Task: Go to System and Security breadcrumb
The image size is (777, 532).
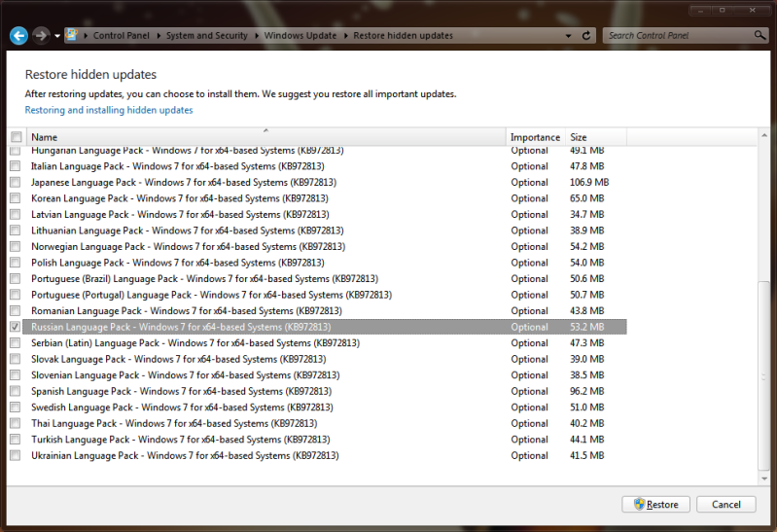Action: (x=206, y=35)
